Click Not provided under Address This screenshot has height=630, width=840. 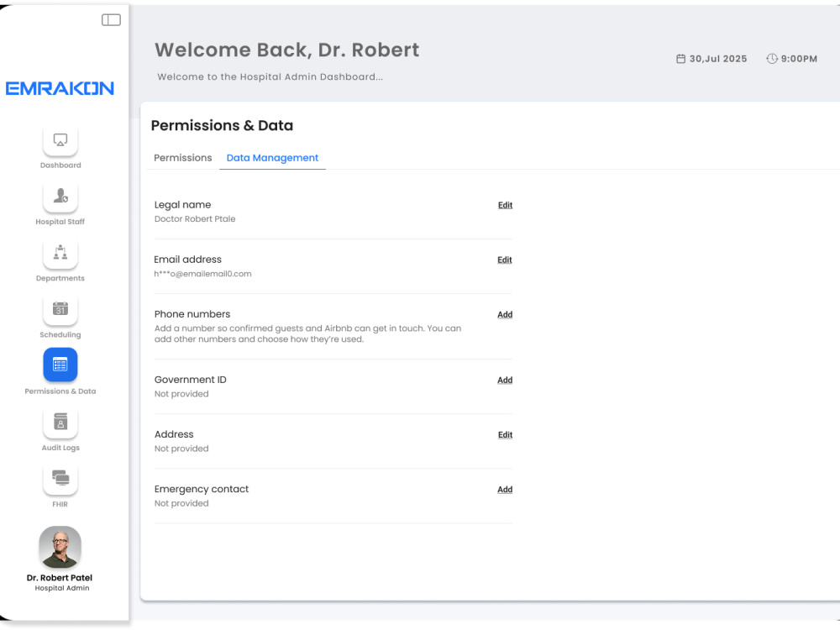181,449
